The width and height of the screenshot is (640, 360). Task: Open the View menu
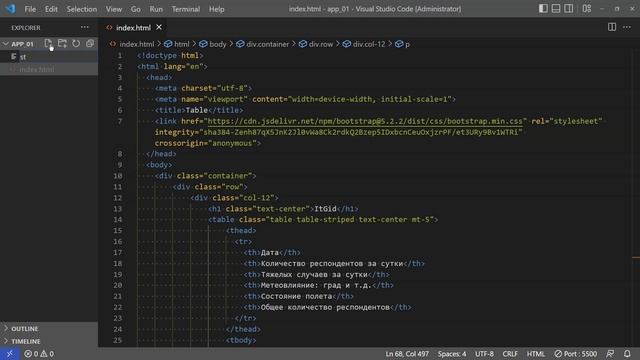pos(114,9)
